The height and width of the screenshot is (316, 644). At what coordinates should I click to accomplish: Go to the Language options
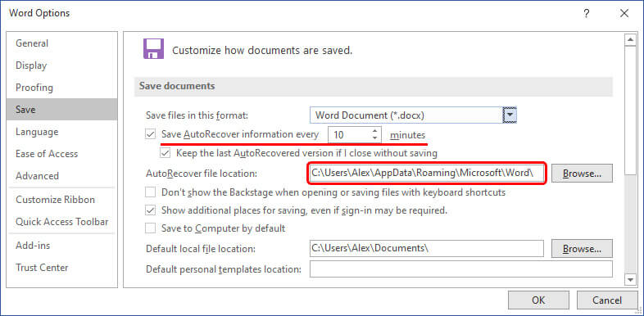click(61, 132)
